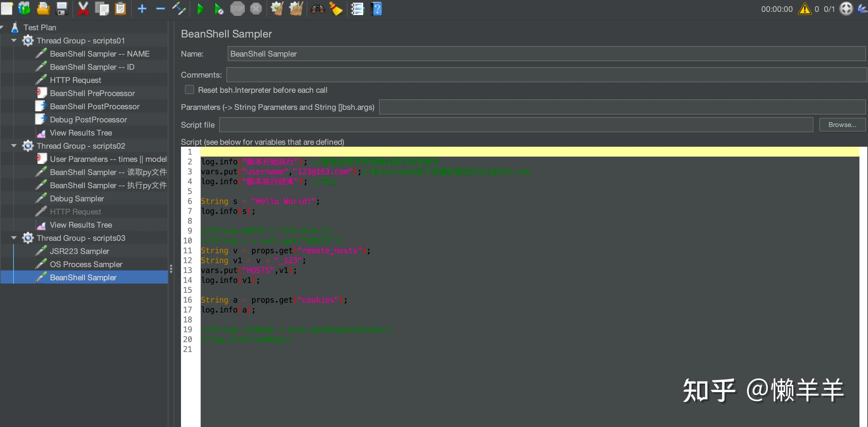Click the scissors Cut icon
This screenshot has height=427, width=868.
point(83,9)
